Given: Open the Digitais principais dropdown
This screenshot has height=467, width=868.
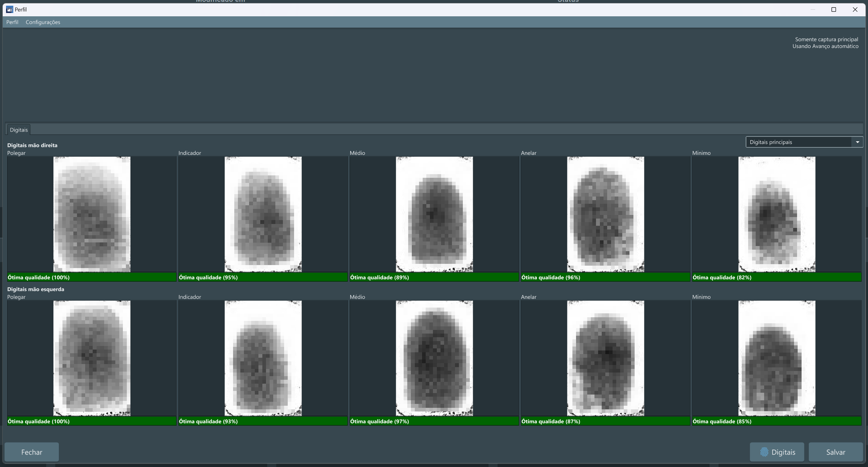Looking at the screenshot, I should (804, 142).
